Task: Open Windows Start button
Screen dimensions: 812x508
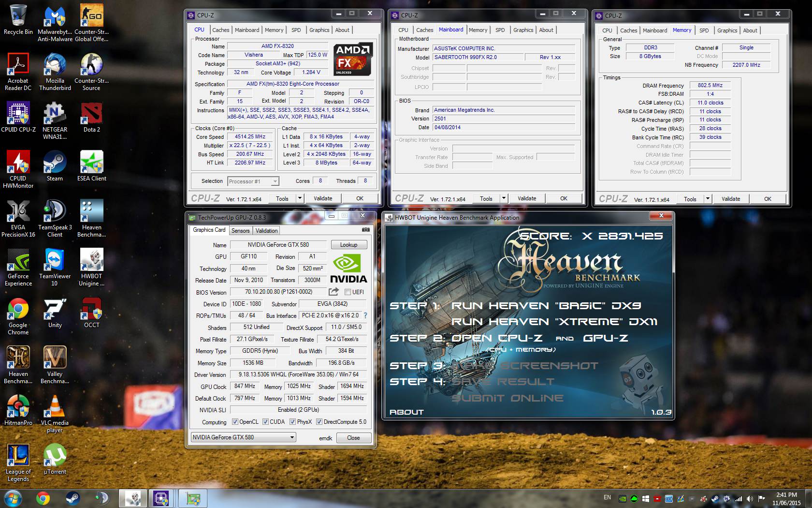Action: [13, 498]
